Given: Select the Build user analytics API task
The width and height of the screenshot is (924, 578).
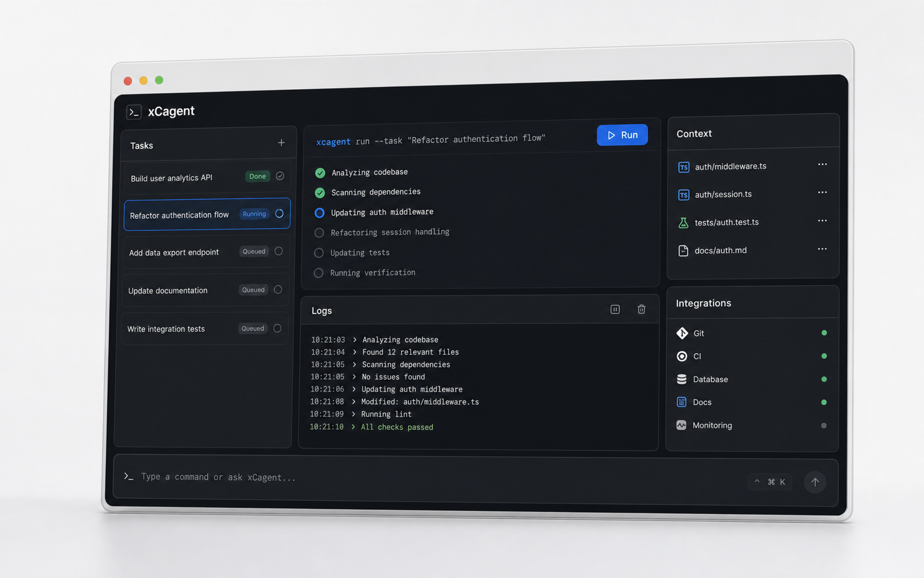Looking at the screenshot, I should pyautogui.click(x=207, y=177).
